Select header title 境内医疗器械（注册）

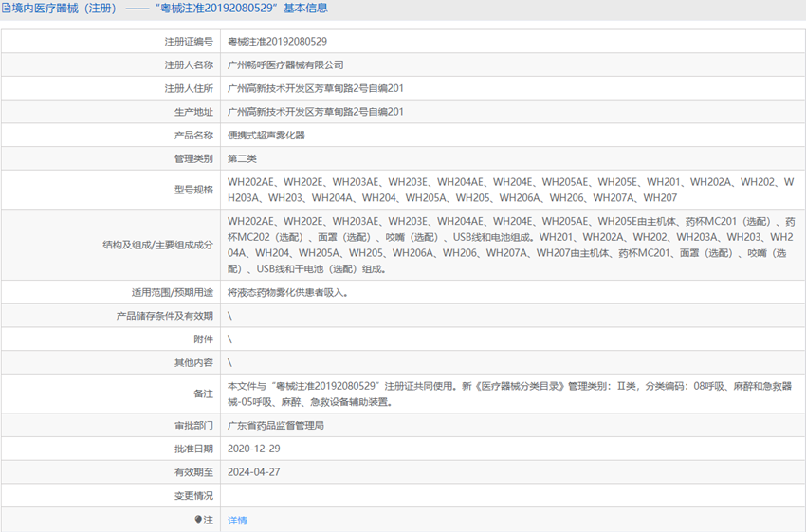click(x=64, y=9)
